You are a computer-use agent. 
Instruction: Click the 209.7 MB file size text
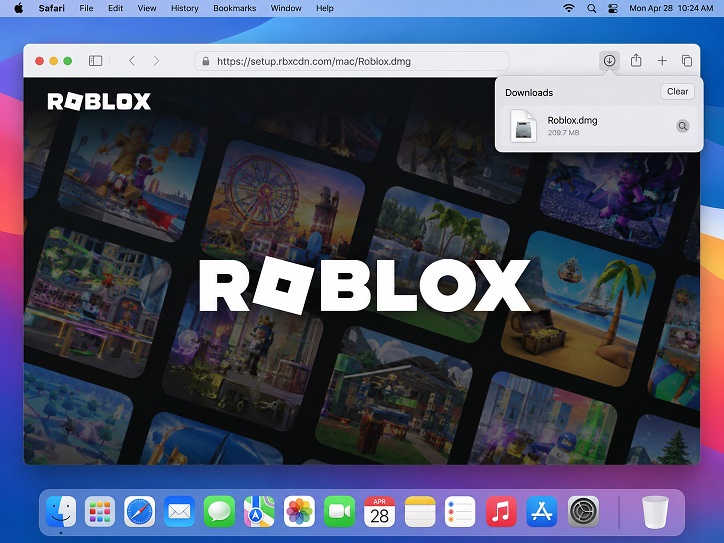(x=563, y=133)
